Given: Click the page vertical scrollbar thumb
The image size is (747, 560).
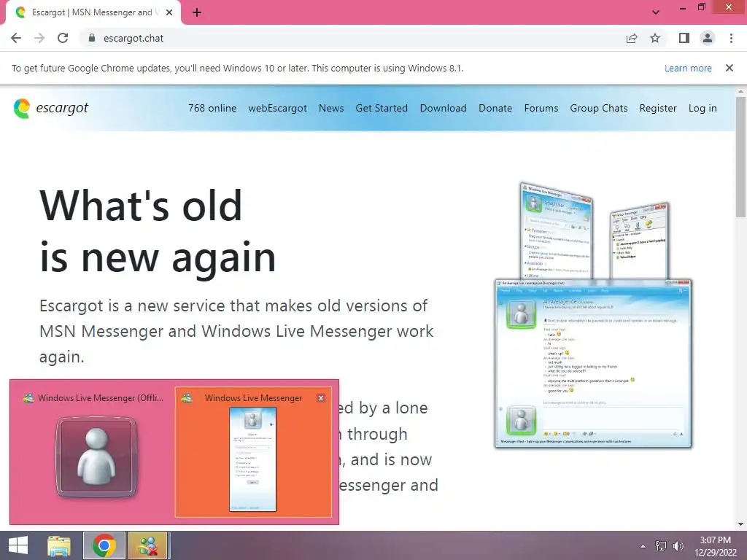Looking at the screenshot, I should click(741, 156).
